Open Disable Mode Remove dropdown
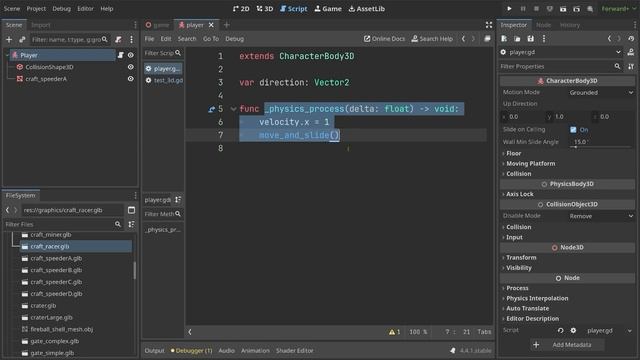This screenshot has width=640, height=360. [x=601, y=216]
